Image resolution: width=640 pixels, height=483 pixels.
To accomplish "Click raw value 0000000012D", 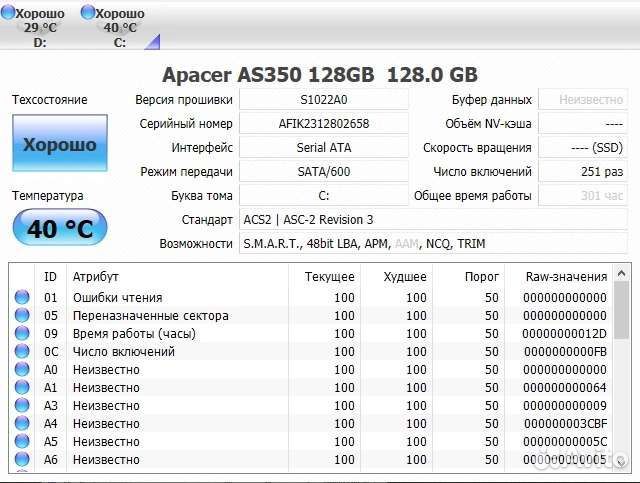I will (x=564, y=334).
